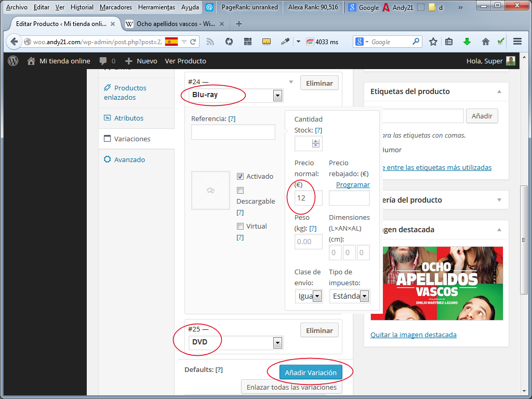This screenshot has height=399, width=532.
Task: Open search engine selector dropdown arrow
Action: [367, 42]
